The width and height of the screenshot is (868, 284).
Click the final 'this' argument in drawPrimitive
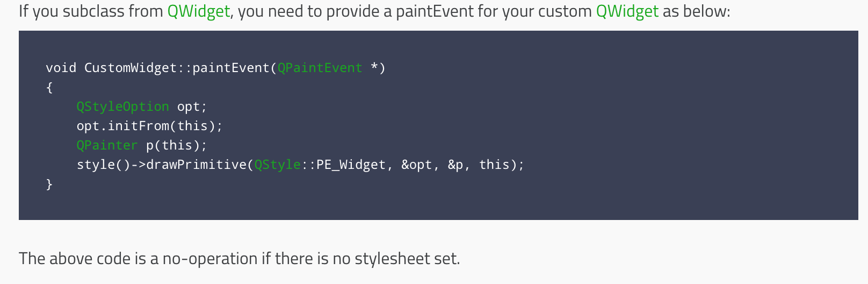tap(494, 165)
